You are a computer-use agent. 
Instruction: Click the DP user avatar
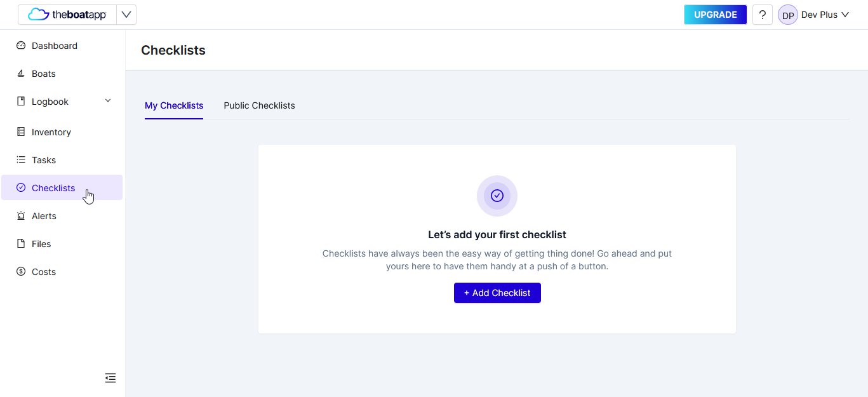(788, 15)
